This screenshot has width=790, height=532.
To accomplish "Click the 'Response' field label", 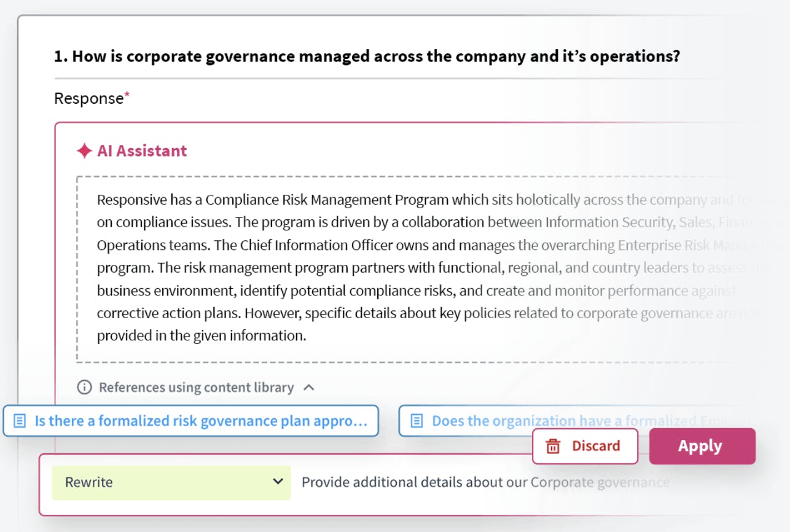I will [88, 99].
